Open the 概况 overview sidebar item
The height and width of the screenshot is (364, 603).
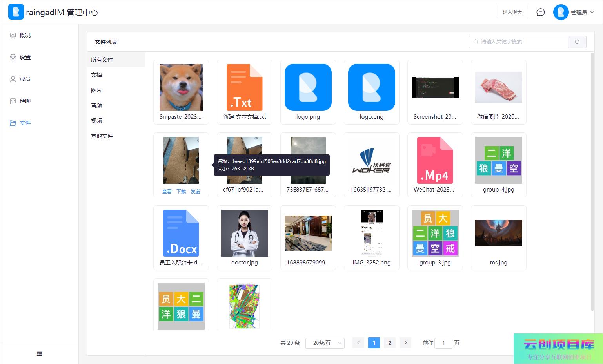(25, 35)
